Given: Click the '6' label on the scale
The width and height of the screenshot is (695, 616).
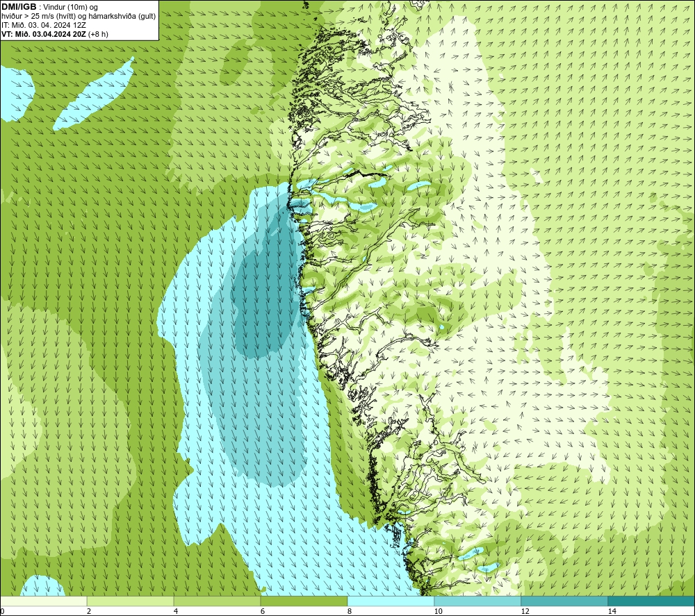Looking at the screenshot, I should [x=263, y=611].
